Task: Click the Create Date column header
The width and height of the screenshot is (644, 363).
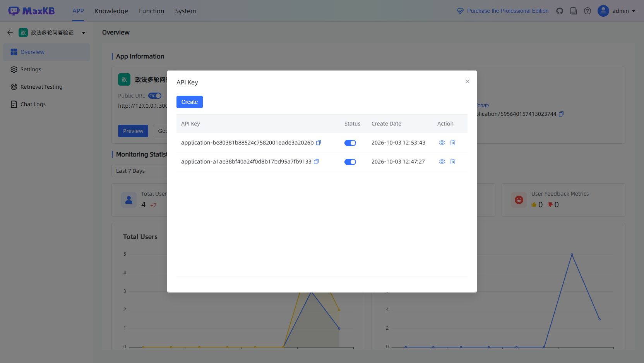Action: click(386, 124)
